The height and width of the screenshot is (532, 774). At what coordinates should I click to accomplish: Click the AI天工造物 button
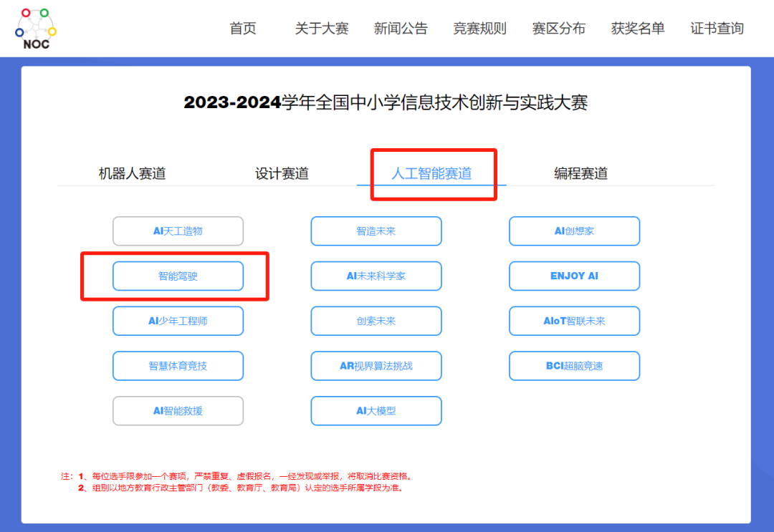tap(178, 231)
